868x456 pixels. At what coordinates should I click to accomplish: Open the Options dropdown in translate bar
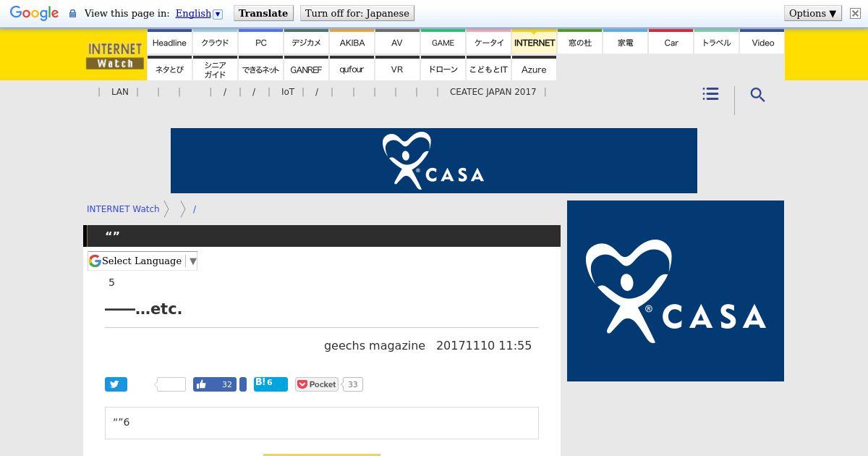click(813, 13)
